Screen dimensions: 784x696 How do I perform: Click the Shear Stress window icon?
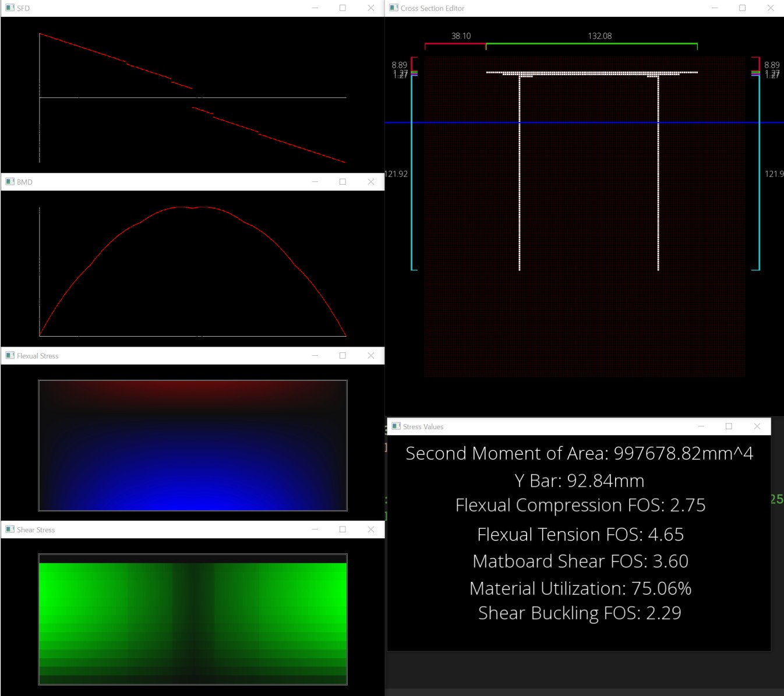click(10, 529)
